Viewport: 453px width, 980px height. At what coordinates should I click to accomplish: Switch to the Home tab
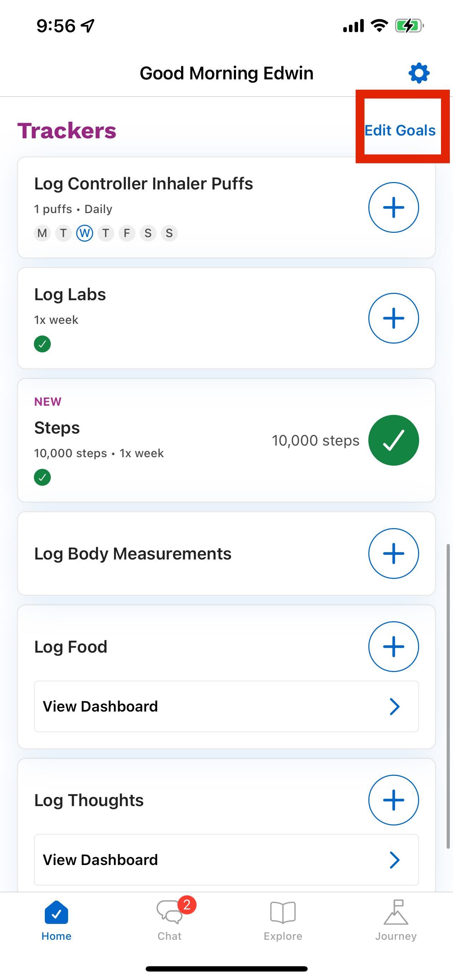(x=56, y=920)
